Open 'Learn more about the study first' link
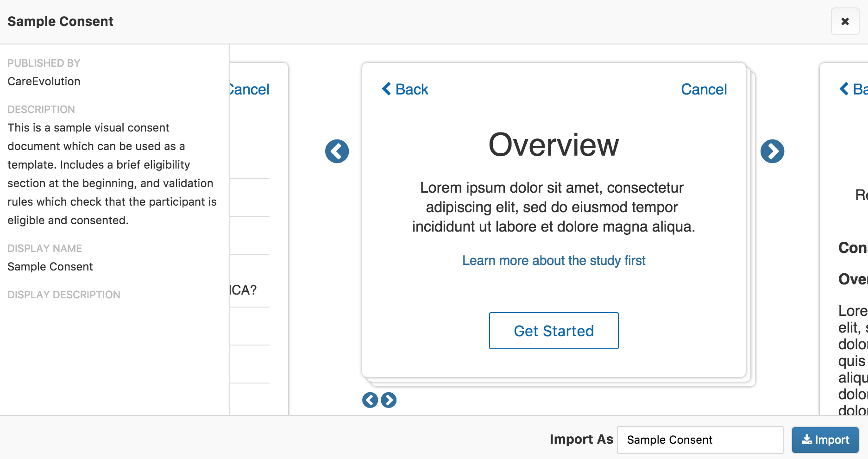The height and width of the screenshot is (459, 868). click(x=554, y=260)
